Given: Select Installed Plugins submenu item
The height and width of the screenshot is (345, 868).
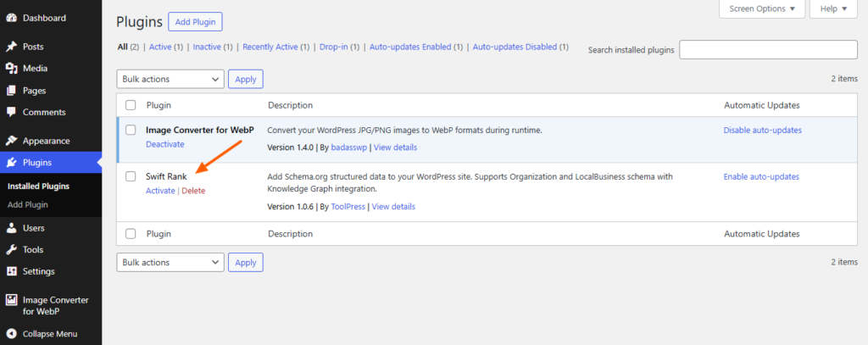Looking at the screenshot, I should 38,186.
